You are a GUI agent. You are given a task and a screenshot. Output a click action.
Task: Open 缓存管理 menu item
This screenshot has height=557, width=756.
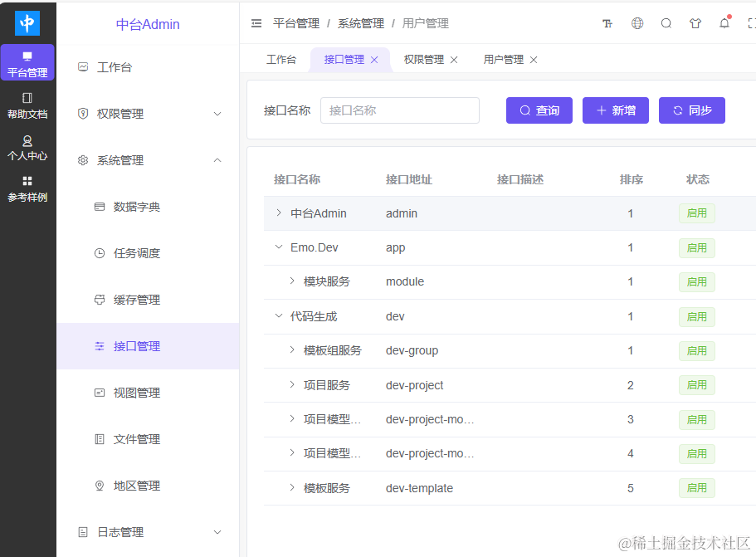148,300
